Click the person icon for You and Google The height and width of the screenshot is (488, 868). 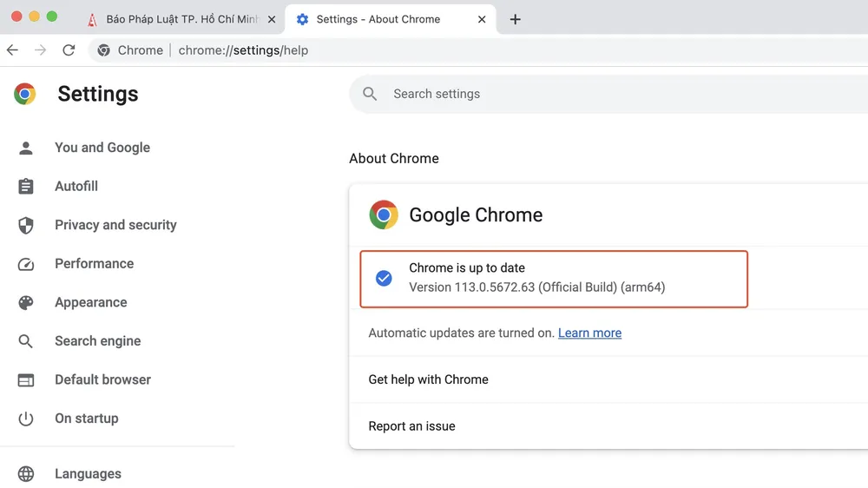pos(25,148)
